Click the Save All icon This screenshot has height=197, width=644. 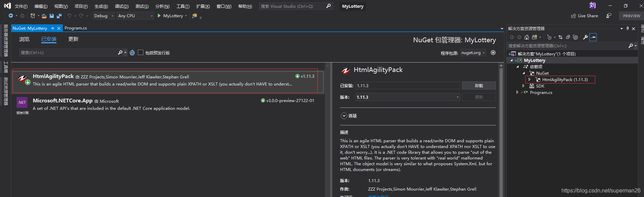pyautogui.click(x=59, y=16)
